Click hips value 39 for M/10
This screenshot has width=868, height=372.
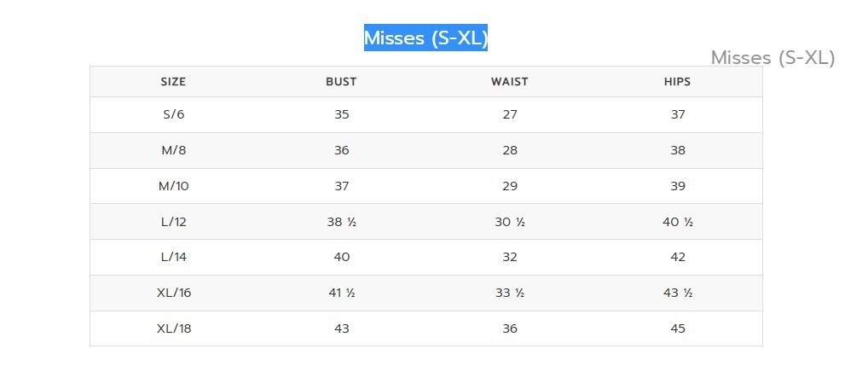pyautogui.click(x=678, y=186)
